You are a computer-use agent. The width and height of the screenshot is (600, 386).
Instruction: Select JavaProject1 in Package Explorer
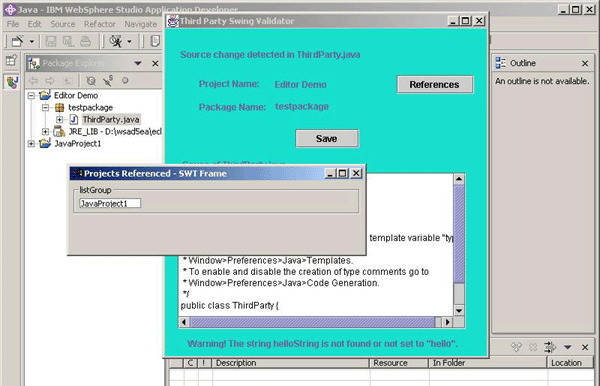77,144
